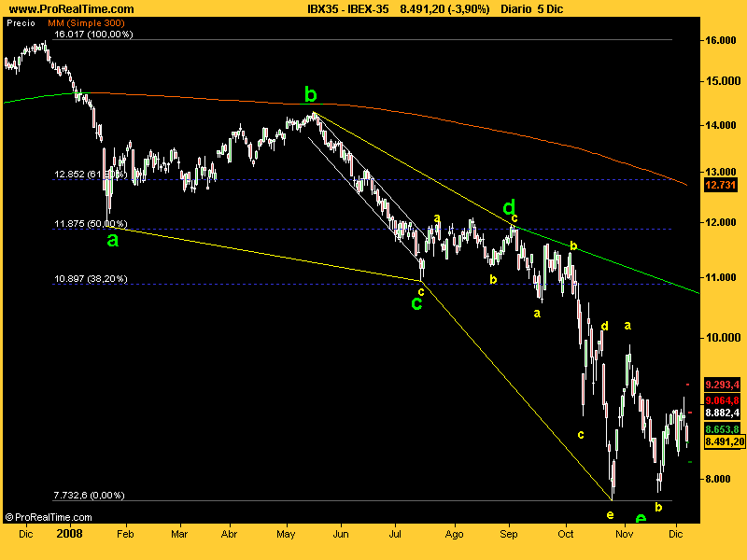Click the 11.875 (50,00%) Fibonacci level label

click(91, 224)
